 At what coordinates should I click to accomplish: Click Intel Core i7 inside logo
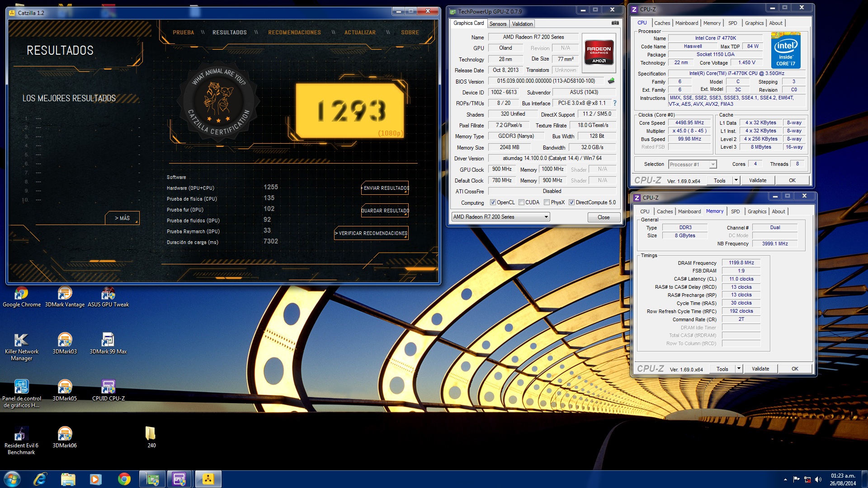[x=786, y=50]
